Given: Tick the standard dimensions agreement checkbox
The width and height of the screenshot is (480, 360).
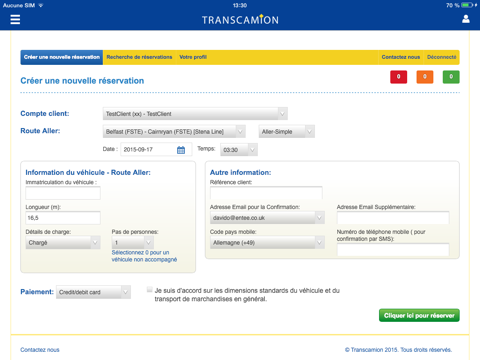Looking at the screenshot, I should click(150, 289).
